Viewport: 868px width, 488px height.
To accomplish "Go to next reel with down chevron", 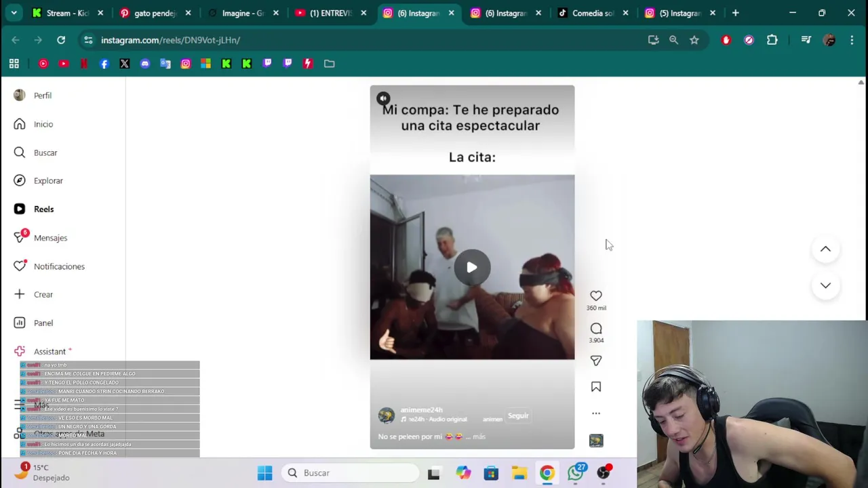I will click(x=825, y=285).
